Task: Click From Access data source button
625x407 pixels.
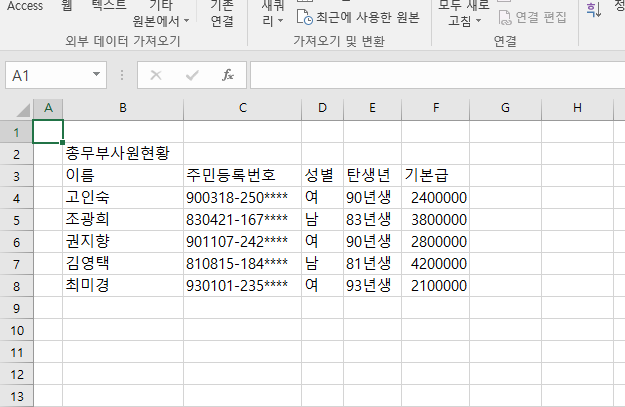Action: tap(25, 6)
